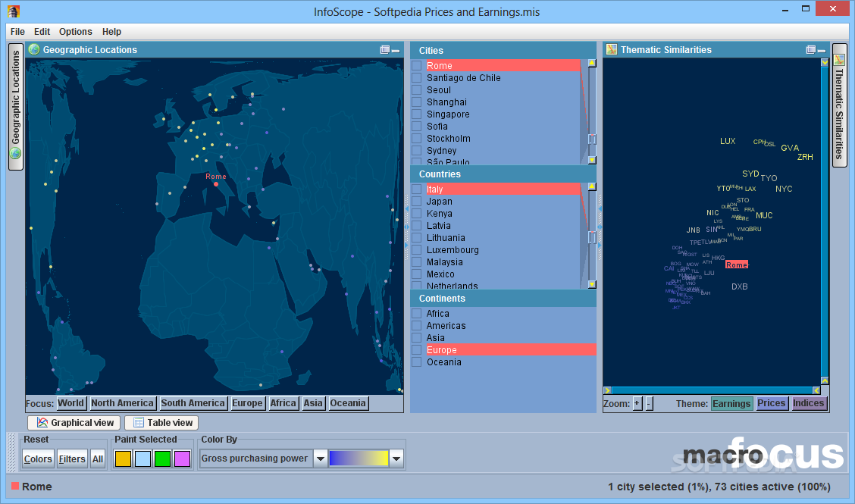The image size is (855, 504).
Task: Maximize the Thematic Similarities panel
Action: click(x=811, y=49)
